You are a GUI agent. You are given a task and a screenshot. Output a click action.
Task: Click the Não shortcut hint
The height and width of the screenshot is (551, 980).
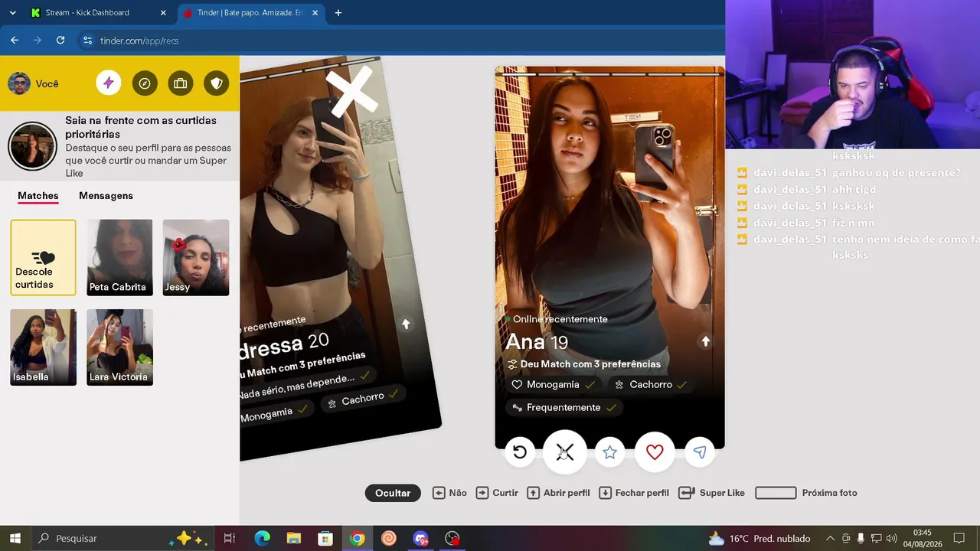(449, 493)
